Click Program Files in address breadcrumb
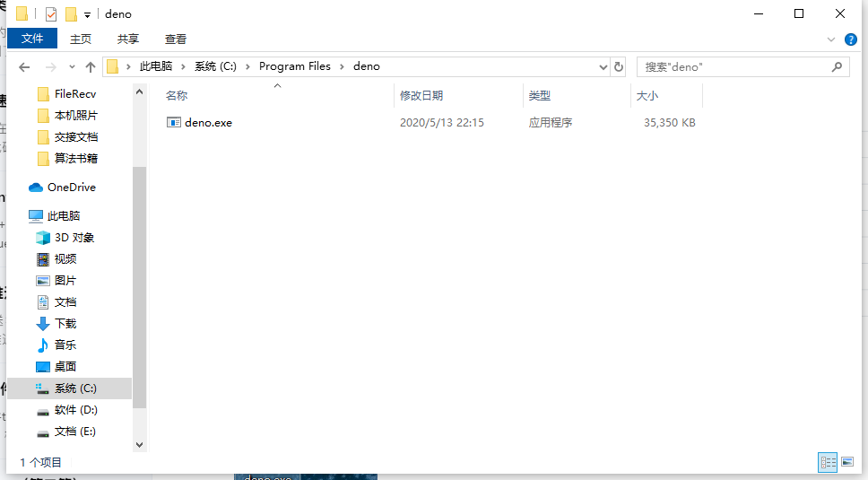This screenshot has height=480, width=868. (x=294, y=66)
